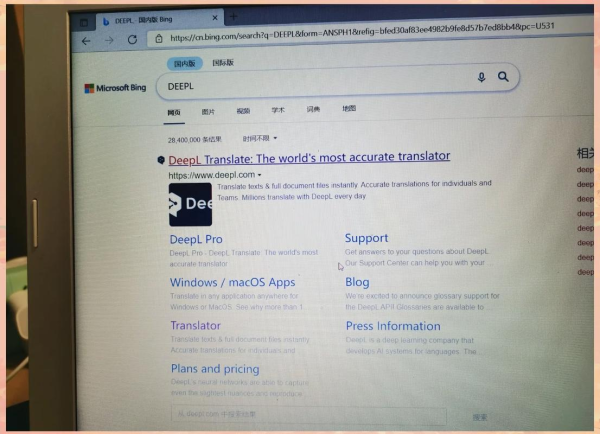Click the browser back arrow

coord(86,41)
